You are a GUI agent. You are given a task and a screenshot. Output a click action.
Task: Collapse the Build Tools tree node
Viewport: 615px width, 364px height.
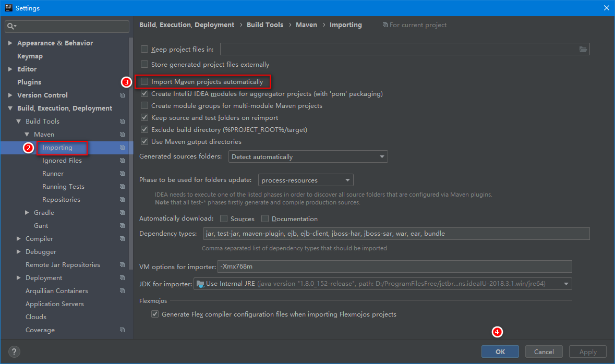18,121
